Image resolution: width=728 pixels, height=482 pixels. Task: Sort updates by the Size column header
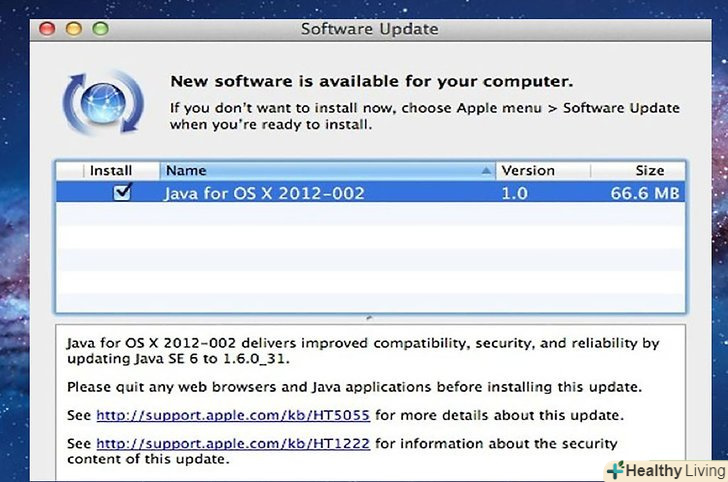649,171
